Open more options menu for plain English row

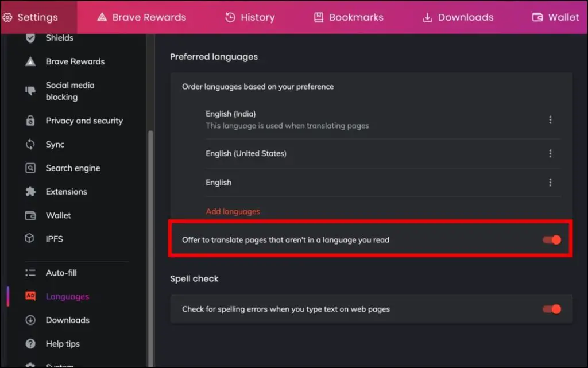(x=550, y=183)
